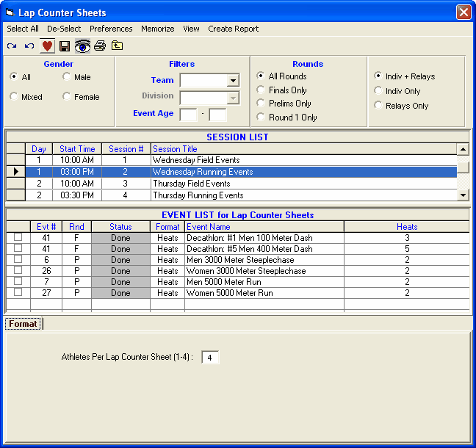Open the Team filter dropdown
The height and width of the screenshot is (448, 476).
pyautogui.click(x=233, y=81)
